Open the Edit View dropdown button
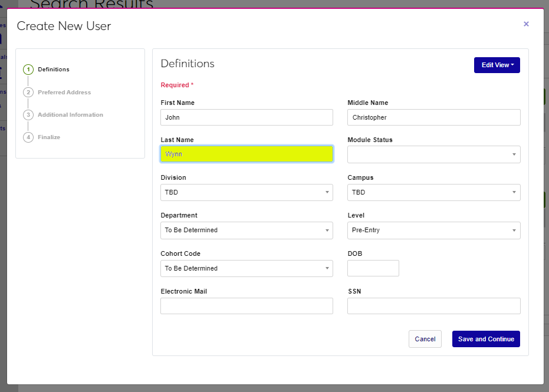Viewport: 549px width, 392px height. tap(497, 65)
